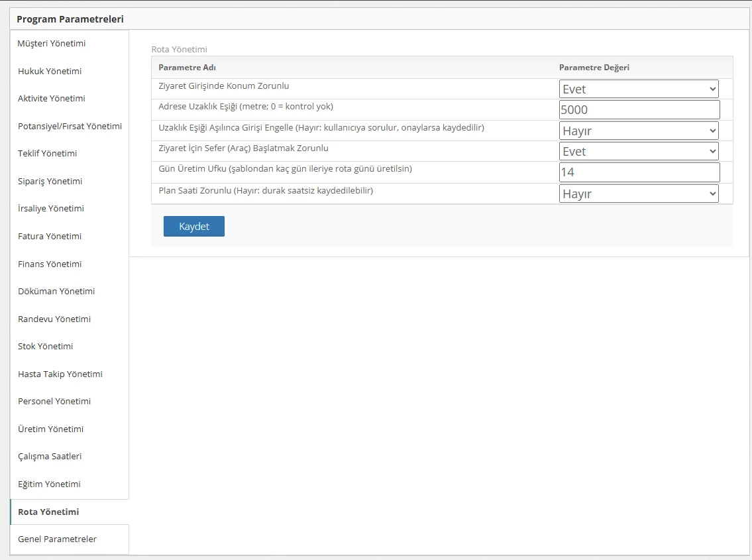Image resolution: width=752 pixels, height=560 pixels.
Task: Click the Ziyaret Girişinde Konum Zorunlu label
Action: 224,86
